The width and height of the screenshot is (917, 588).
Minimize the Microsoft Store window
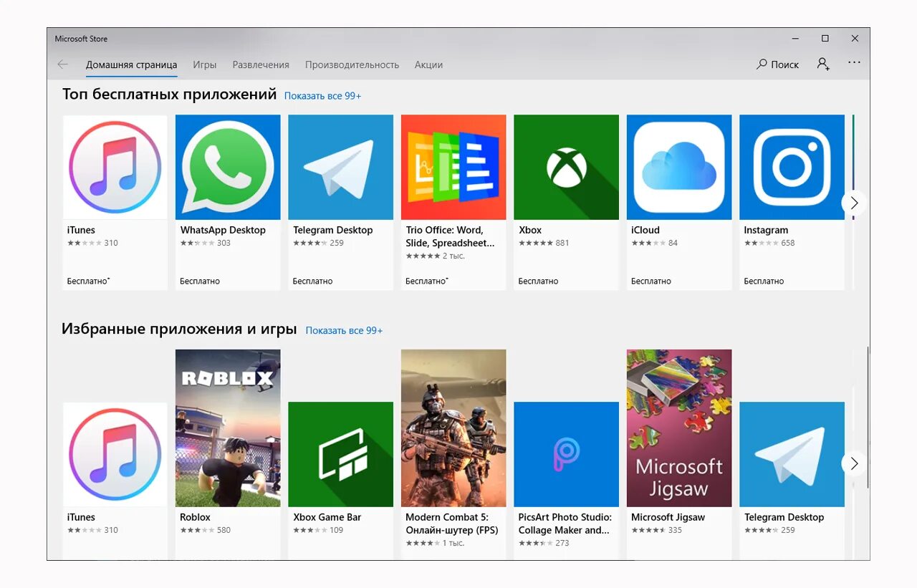(x=795, y=39)
